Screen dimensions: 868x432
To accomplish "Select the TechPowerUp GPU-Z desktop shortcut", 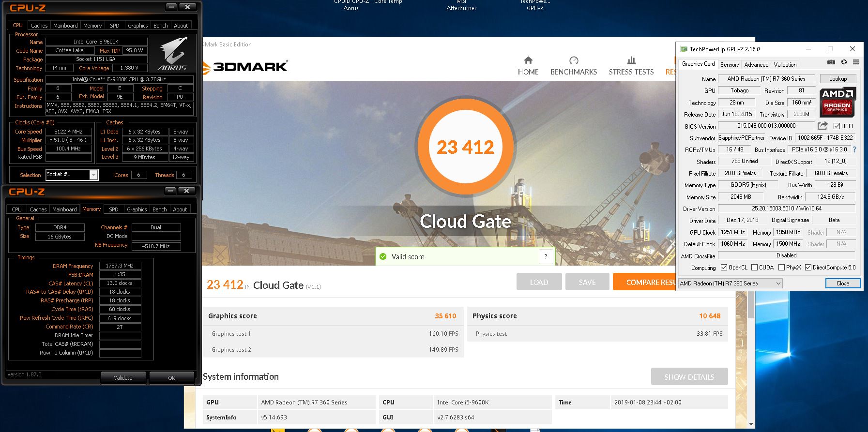I will coord(535,5).
